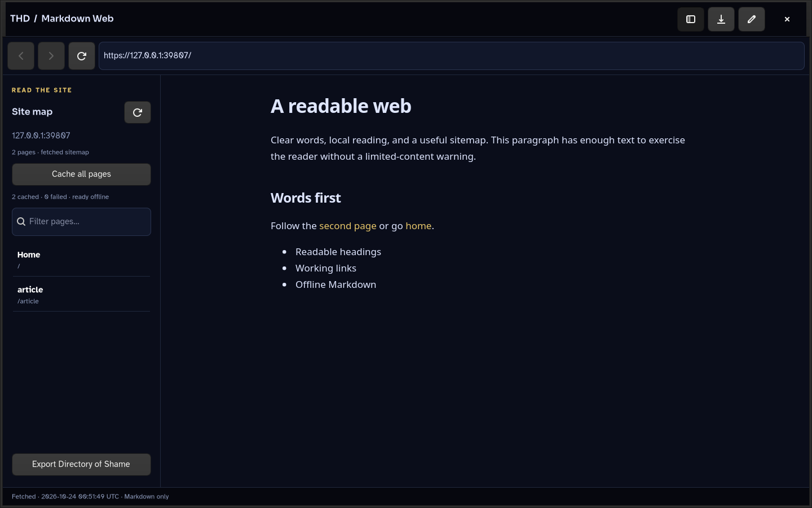Click the search magnifier icon
The height and width of the screenshot is (508, 812).
point(21,222)
